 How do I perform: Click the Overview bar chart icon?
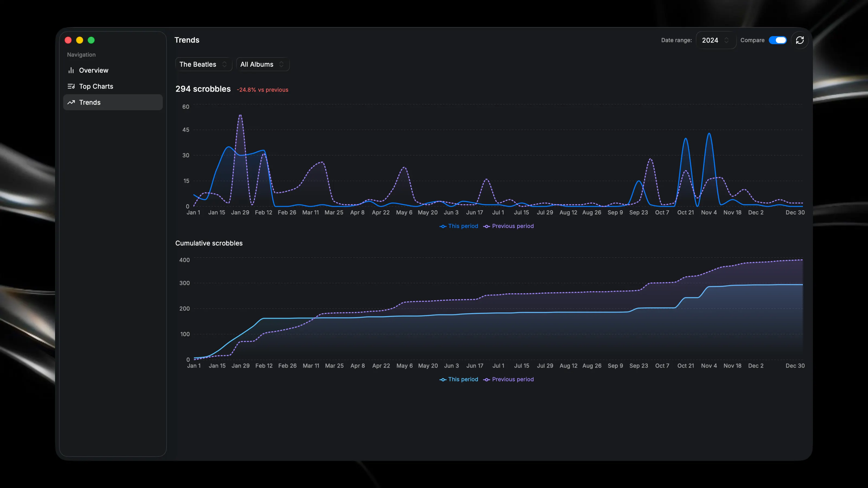tap(71, 70)
